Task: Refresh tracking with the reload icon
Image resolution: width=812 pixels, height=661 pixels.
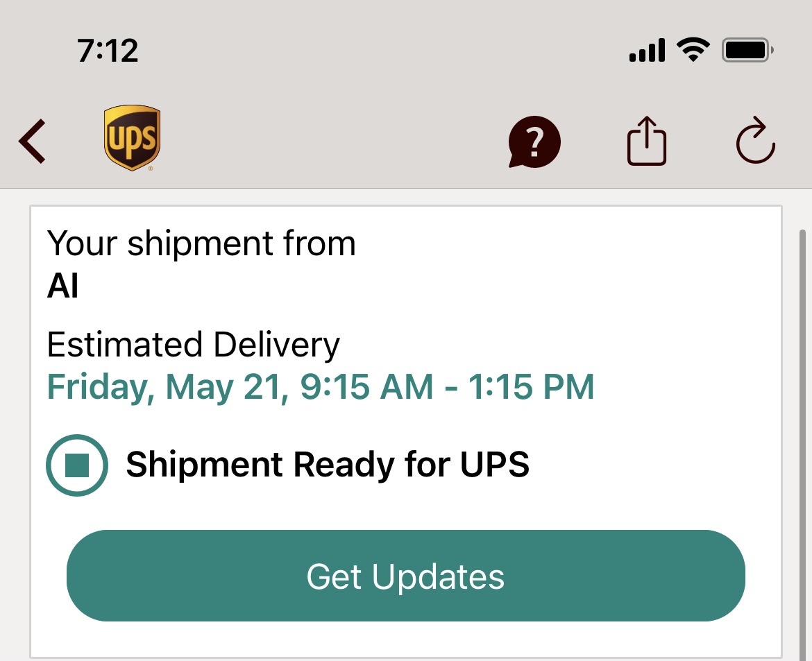Action: [x=756, y=140]
